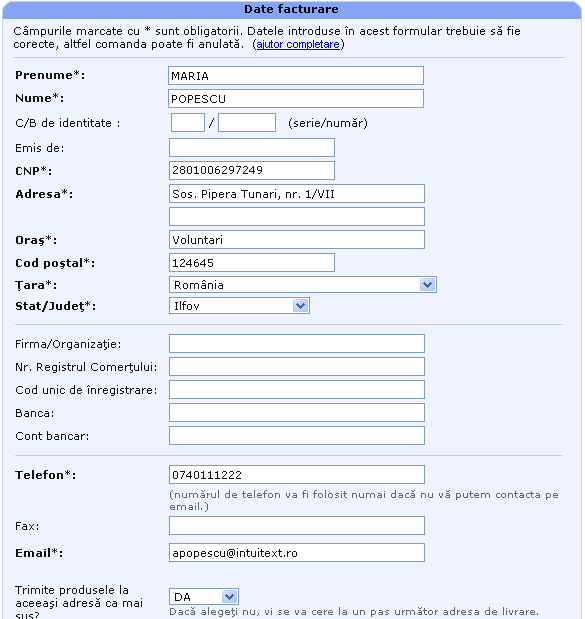Image resolution: width=585 pixels, height=619 pixels.
Task: Expand the Stat/Județ dropdown showing Ilfov
Action: coord(239,306)
